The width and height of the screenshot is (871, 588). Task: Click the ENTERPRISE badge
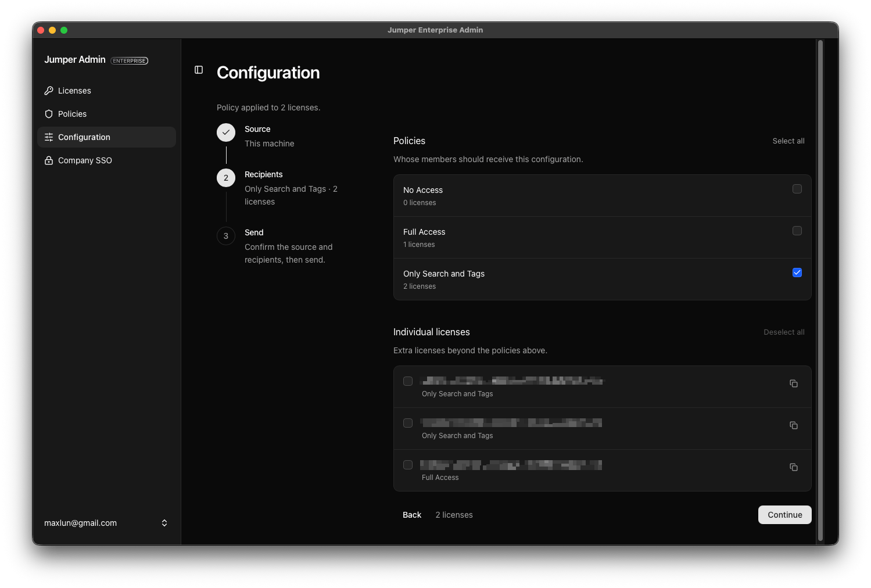pyautogui.click(x=130, y=60)
